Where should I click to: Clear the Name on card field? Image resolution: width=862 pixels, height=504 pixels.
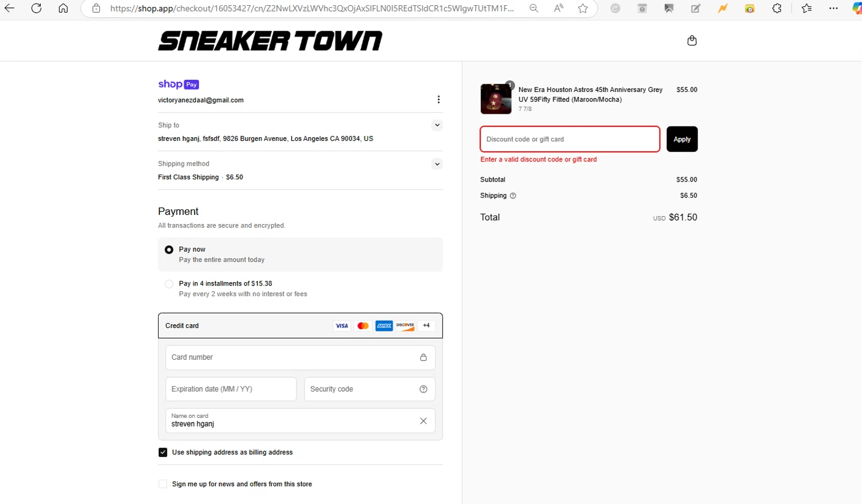click(424, 421)
